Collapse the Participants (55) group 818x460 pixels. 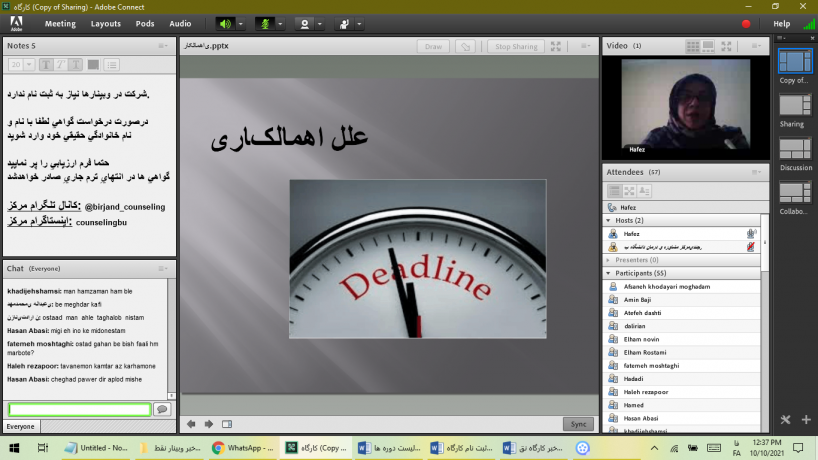608,273
